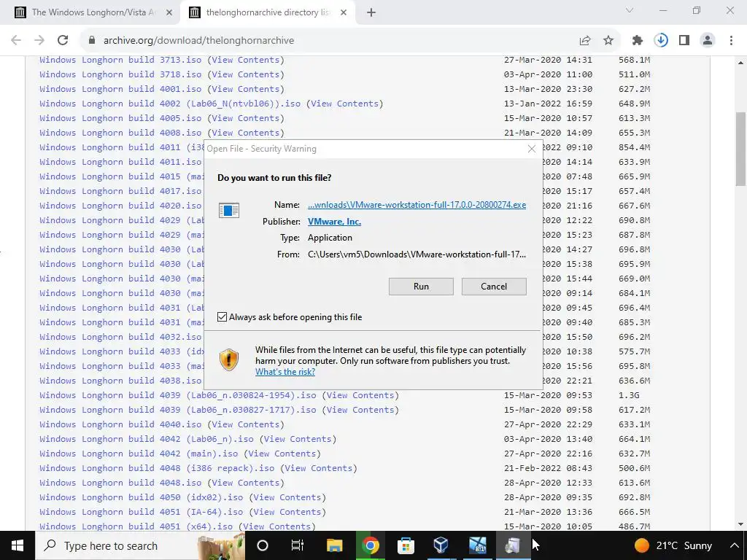This screenshot has width=747, height=560.
Task: Select thelonghornarchive directory listing tab
Action: [268, 13]
